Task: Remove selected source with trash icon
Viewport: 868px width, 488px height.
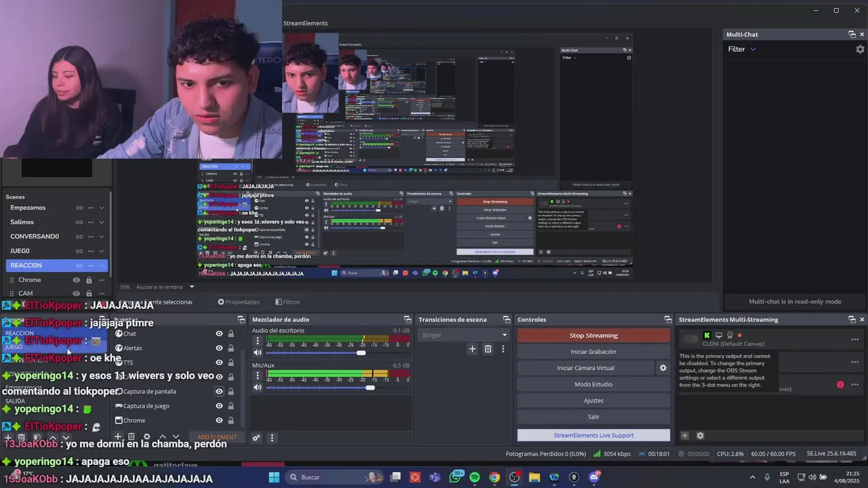Action: (x=132, y=437)
